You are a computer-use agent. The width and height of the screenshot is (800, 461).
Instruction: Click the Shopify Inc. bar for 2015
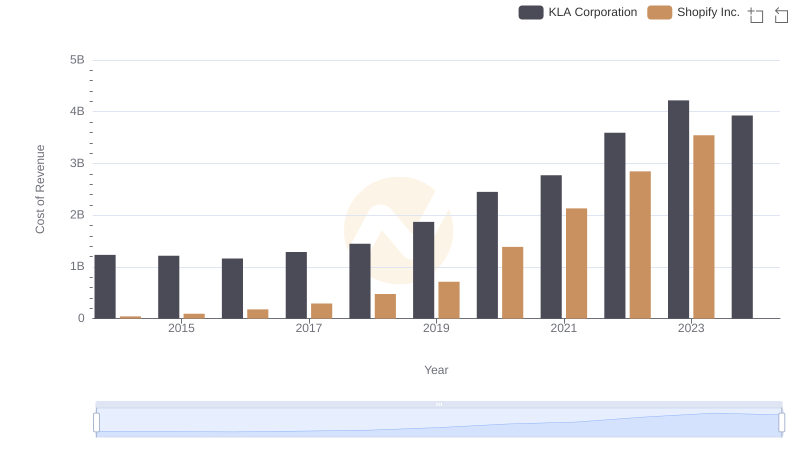coord(194,316)
